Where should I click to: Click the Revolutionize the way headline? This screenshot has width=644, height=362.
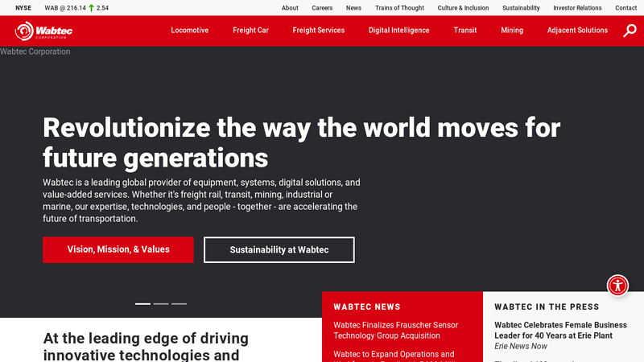[x=301, y=142]
